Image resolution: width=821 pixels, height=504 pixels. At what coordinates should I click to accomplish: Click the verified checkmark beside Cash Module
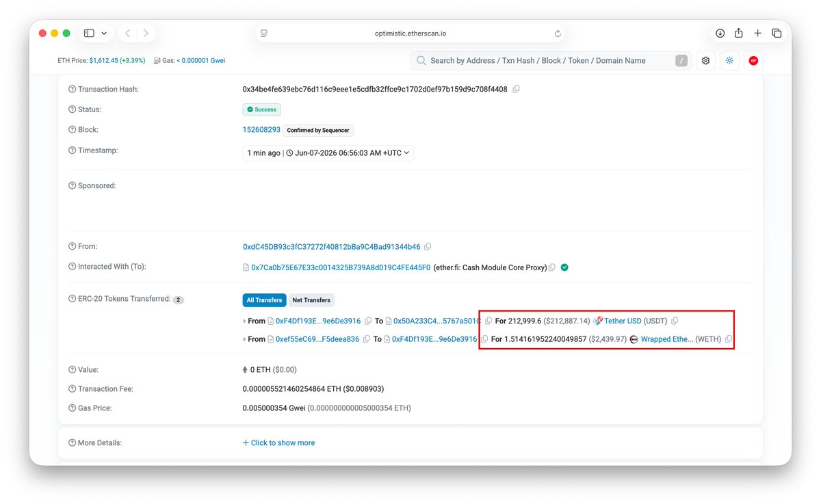[x=564, y=267]
